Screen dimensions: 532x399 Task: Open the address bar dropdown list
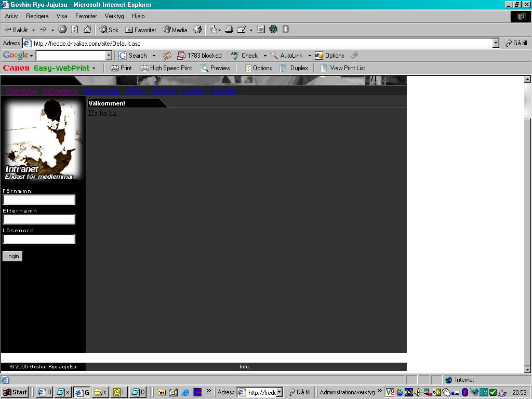(496, 43)
